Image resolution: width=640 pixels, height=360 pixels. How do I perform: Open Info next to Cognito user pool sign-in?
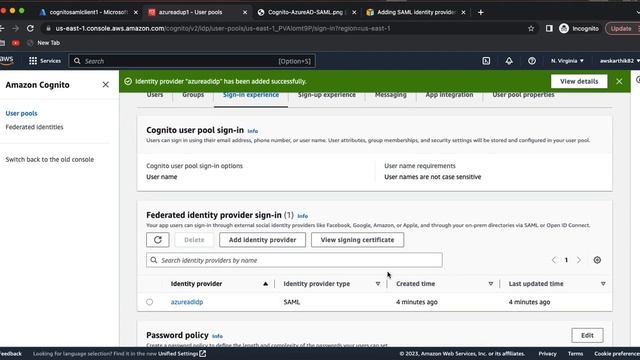[x=252, y=131]
